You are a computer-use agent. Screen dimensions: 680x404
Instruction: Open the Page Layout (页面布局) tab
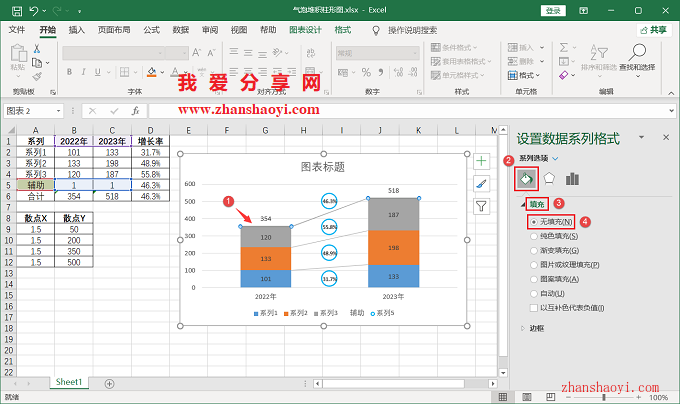(114, 30)
